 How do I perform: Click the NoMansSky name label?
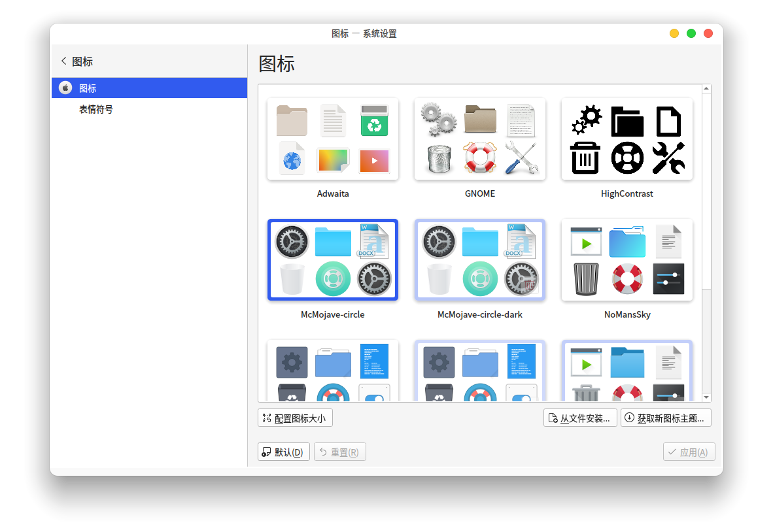point(627,314)
